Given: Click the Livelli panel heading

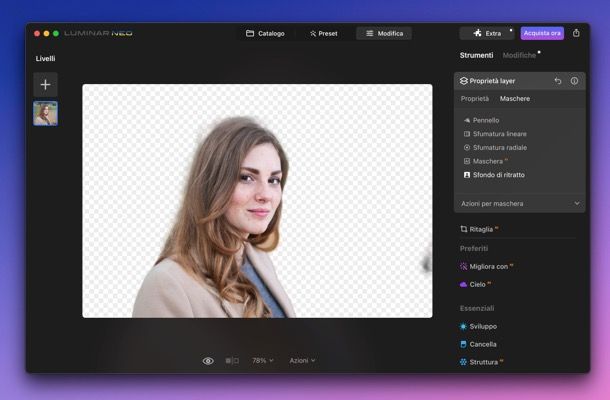Looking at the screenshot, I should point(46,59).
